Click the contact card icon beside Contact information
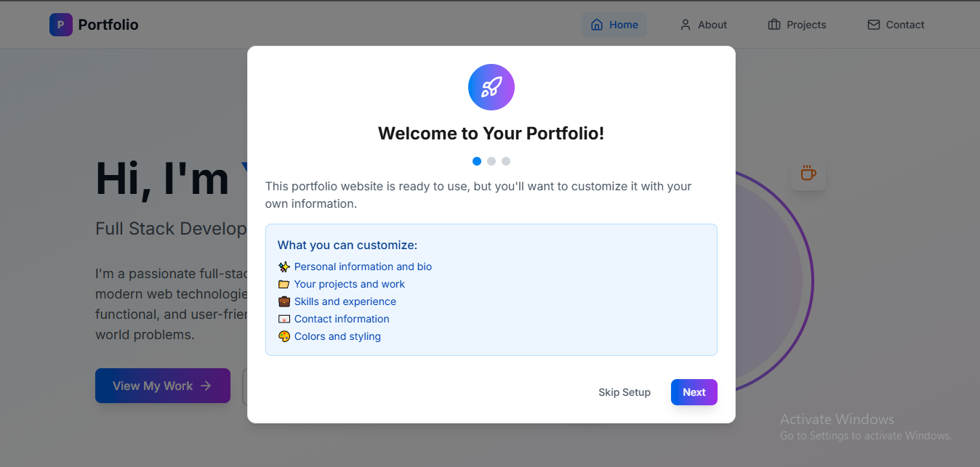Image resolution: width=980 pixels, height=467 pixels. (284, 319)
